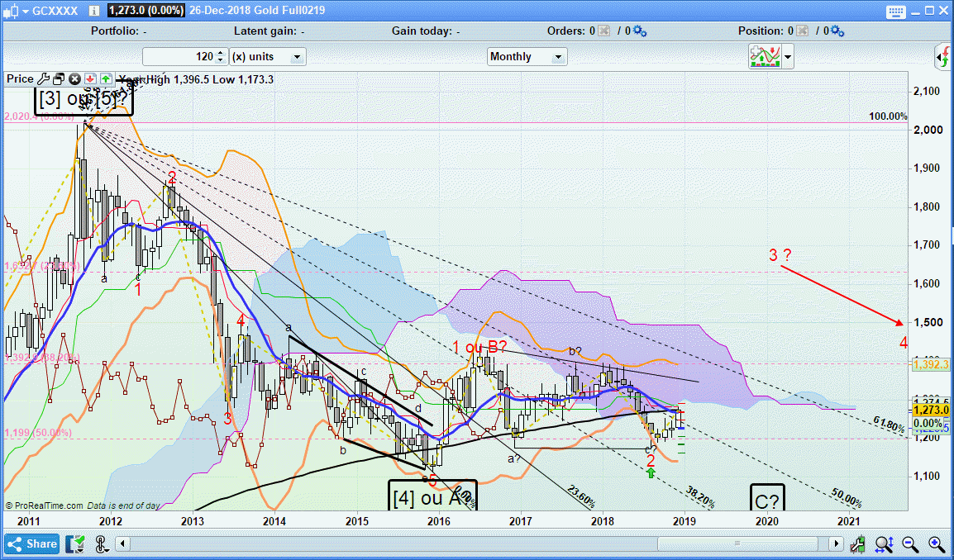Click the 'C?' annotation box
The height and width of the screenshot is (560, 954).
pos(767,499)
